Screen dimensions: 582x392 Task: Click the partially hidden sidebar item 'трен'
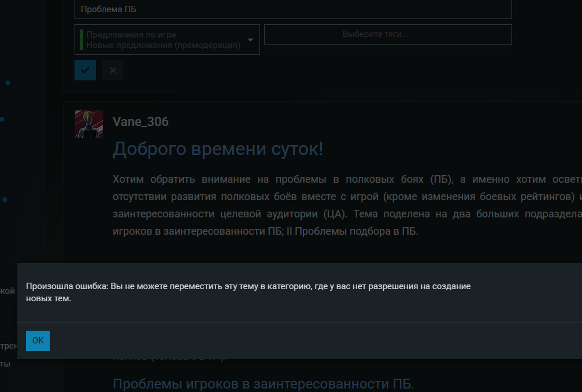[8, 346]
